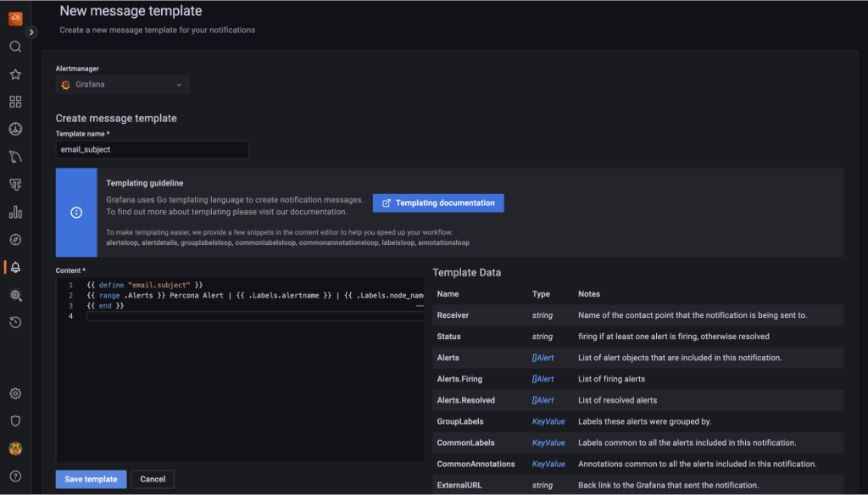This screenshot has width=868, height=495.
Task: Expand the sidebar using the chevron arrow
Action: [31, 31]
